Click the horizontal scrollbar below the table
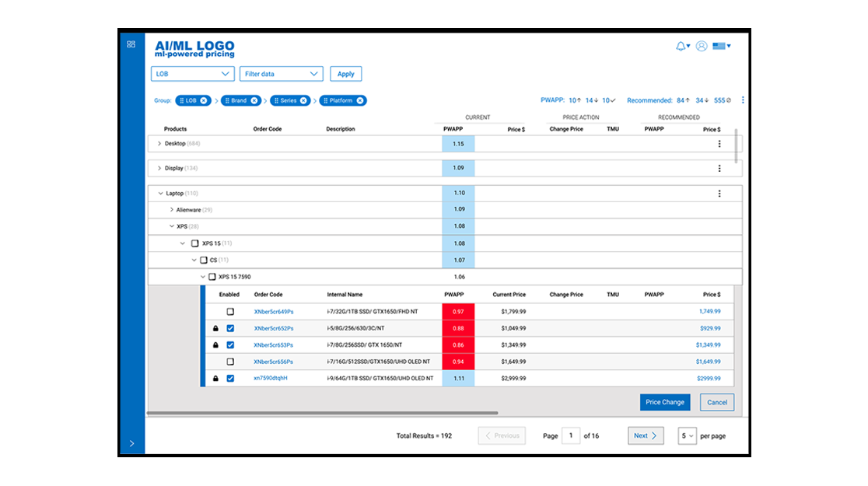This screenshot has height=486, width=868. (322, 413)
